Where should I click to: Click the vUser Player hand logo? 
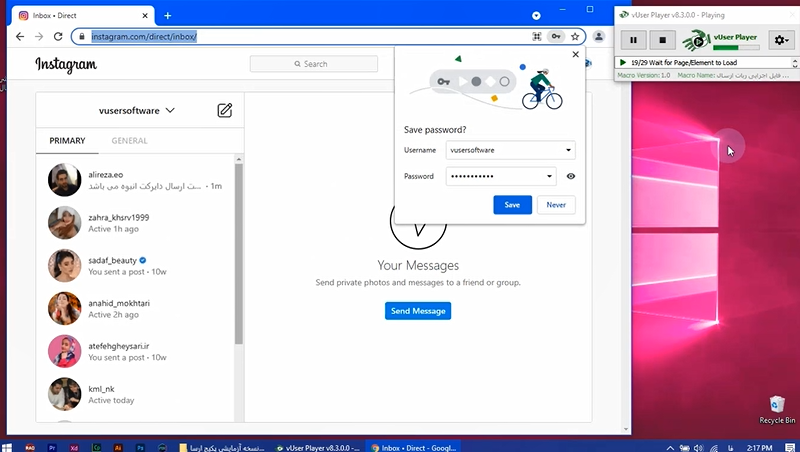[697, 40]
